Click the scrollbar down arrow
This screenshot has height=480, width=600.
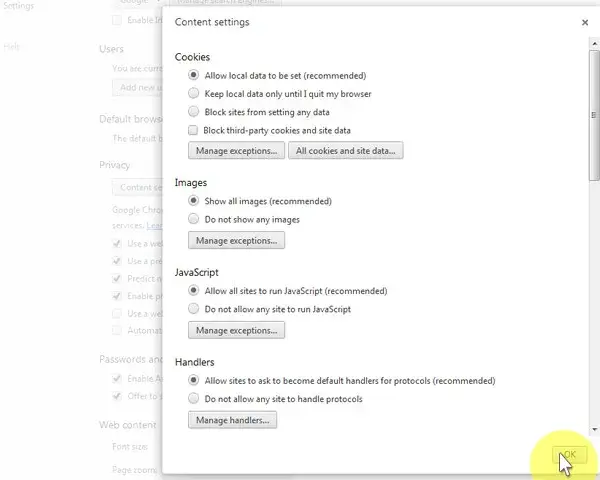tap(594, 429)
